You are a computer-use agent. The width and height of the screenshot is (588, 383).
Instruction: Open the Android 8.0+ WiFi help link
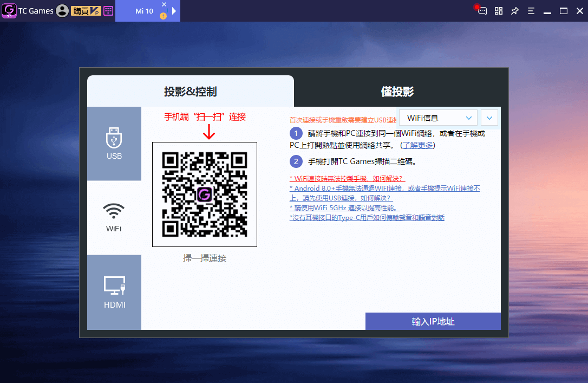pos(385,193)
